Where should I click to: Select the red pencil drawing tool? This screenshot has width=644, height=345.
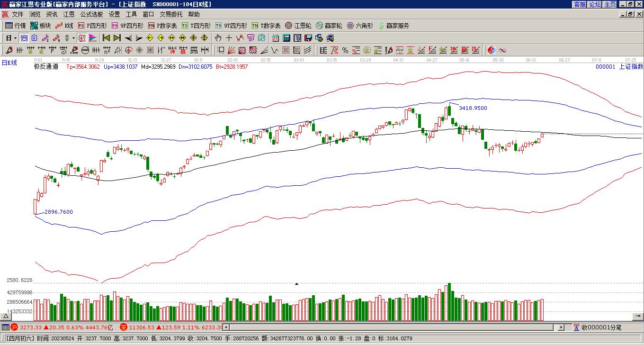click(x=9, y=50)
